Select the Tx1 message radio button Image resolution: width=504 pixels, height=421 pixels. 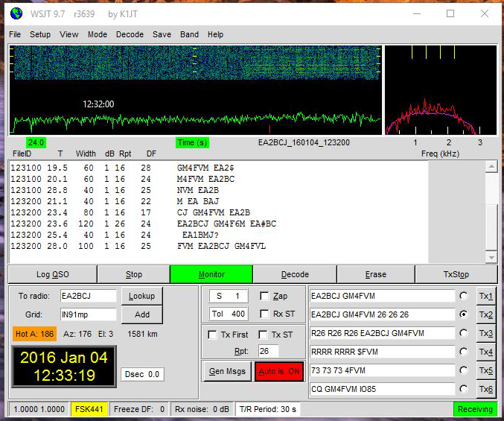464,296
